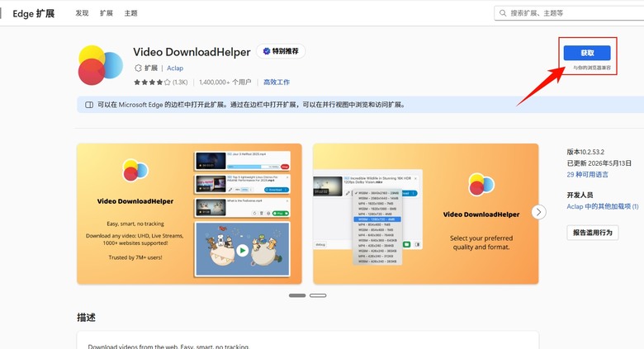Click the sidebar panel icon in info banner

point(89,105)
